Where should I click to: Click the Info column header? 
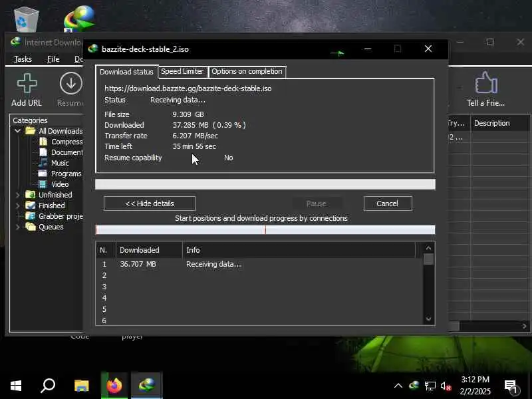[x=299, y=250]
